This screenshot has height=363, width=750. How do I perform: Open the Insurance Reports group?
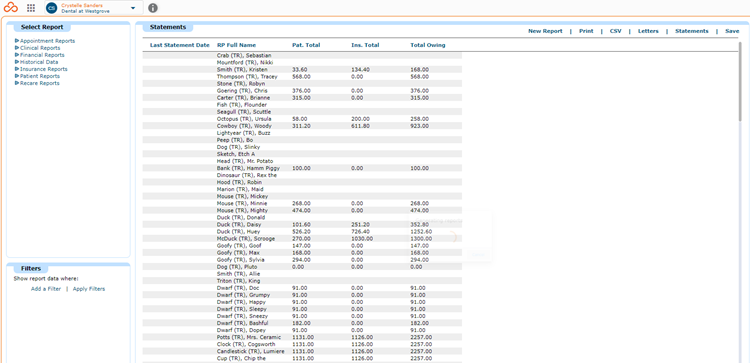[x=44, y=69]
